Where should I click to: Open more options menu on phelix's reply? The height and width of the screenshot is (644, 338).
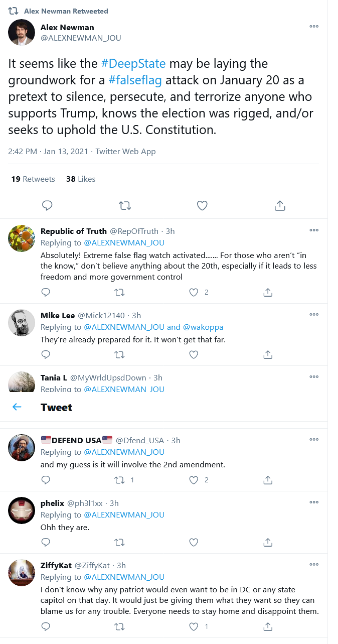point(314,502)
